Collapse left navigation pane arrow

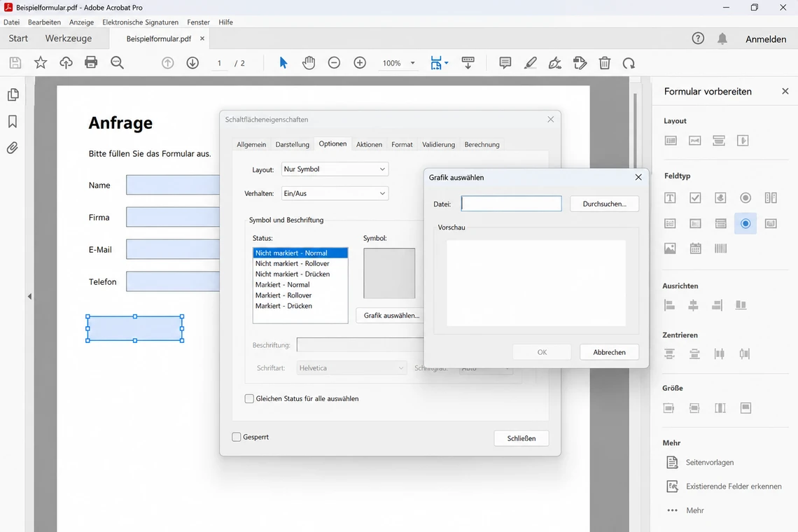[x=29, y=296]
